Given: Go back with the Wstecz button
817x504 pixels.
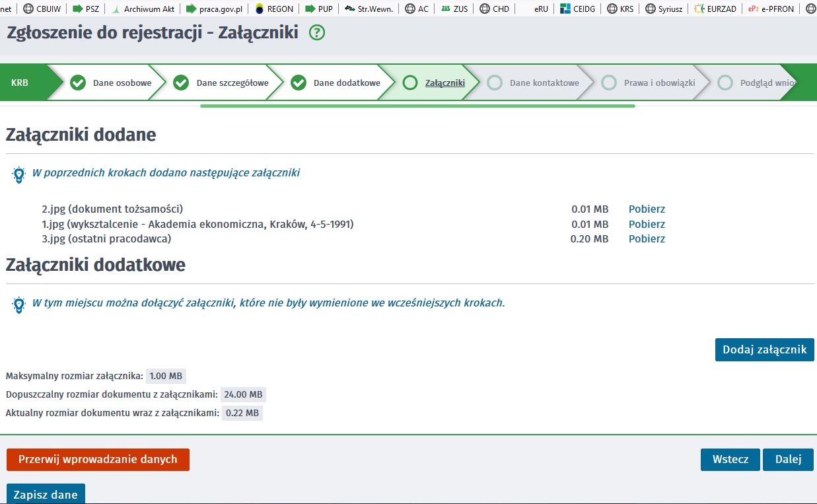Looking at the screenshot, I should [x=730, y=460].
